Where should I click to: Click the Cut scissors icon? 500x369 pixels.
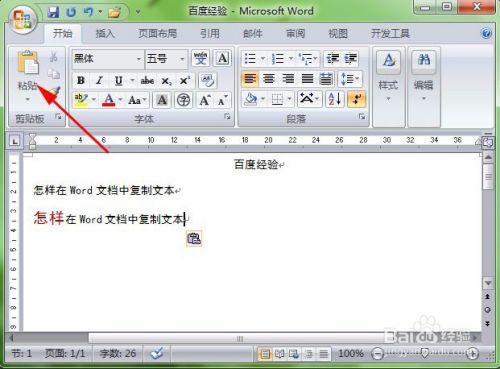point(54,57)
